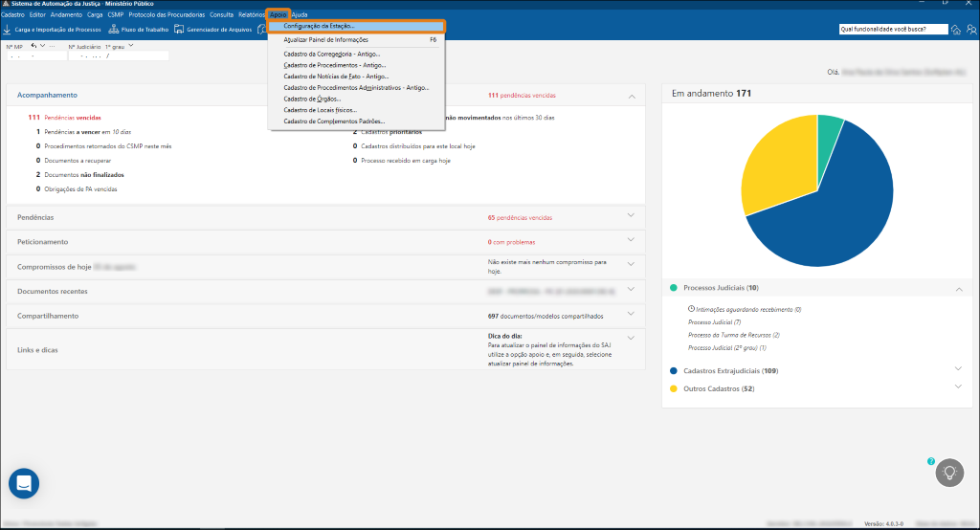Click the teal question mark badge
980x530 pixels.
click(x=931, y=461)
